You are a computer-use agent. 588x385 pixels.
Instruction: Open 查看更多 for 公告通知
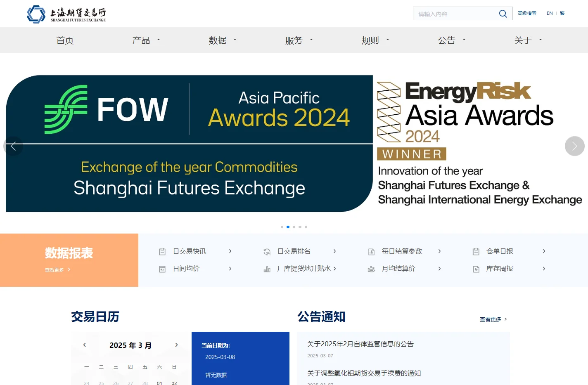[x=493, y=319]
